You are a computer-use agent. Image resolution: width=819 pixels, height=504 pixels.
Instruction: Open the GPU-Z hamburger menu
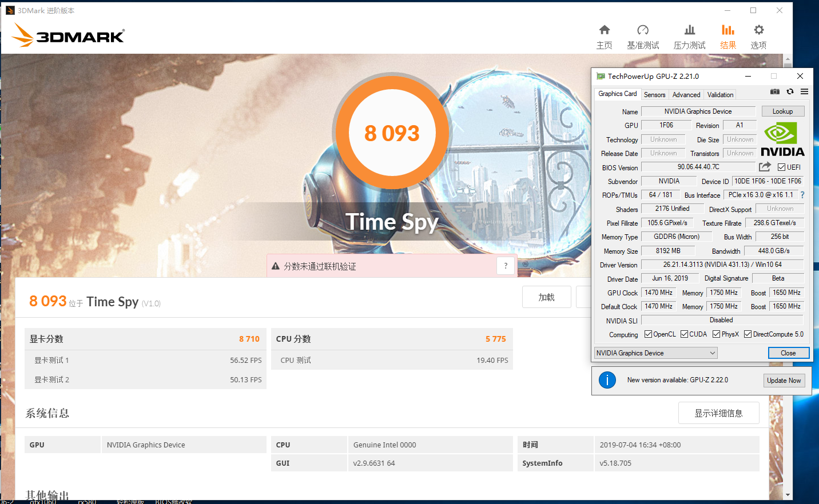point(804,91)
